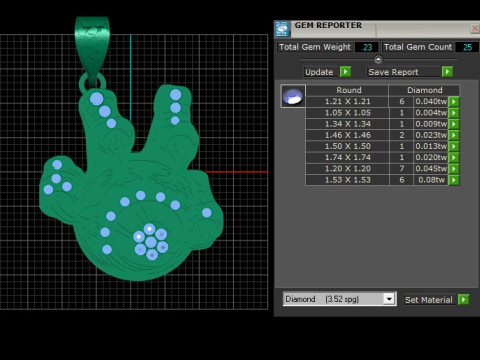Image resolution: width=480 pixels, height=360 pixels.
Task: Click green arrow for 1.53 X 1.53 row
Action: [x=454, y=180]
